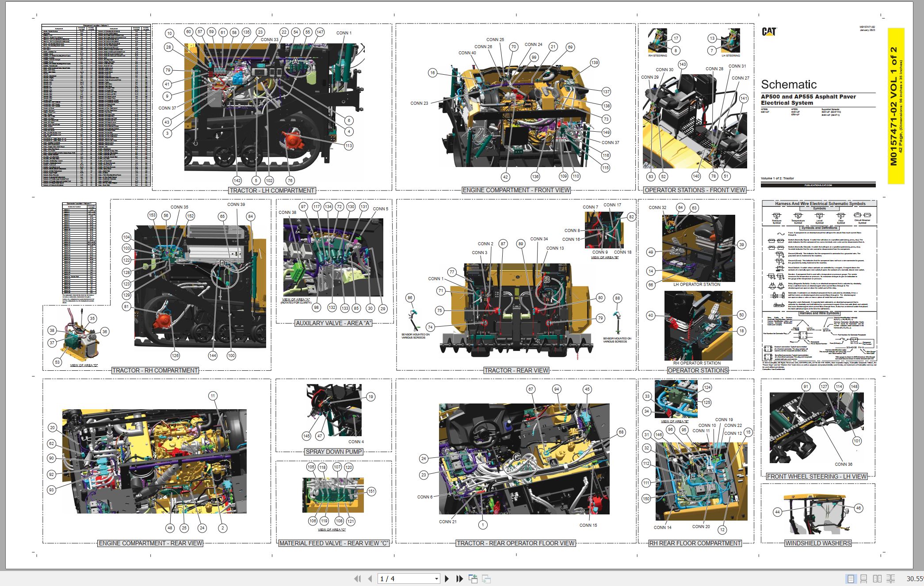Viewport: 924px width, 586px height.
Task: Click the 'ENGINE COMPARTMENT - FRONT VIEW' label
Action: 516,190
